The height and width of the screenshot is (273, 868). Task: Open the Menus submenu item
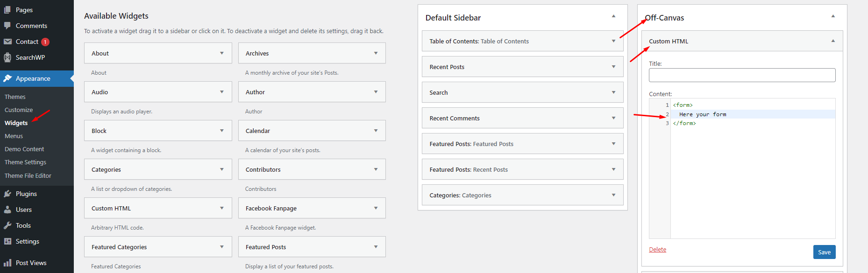[x=14, y=136]
